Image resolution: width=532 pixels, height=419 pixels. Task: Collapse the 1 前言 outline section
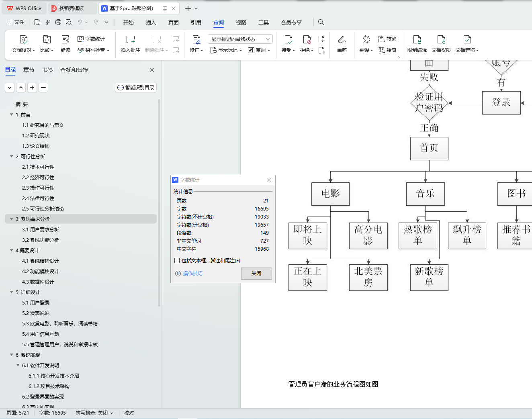[x=11, y=114]
